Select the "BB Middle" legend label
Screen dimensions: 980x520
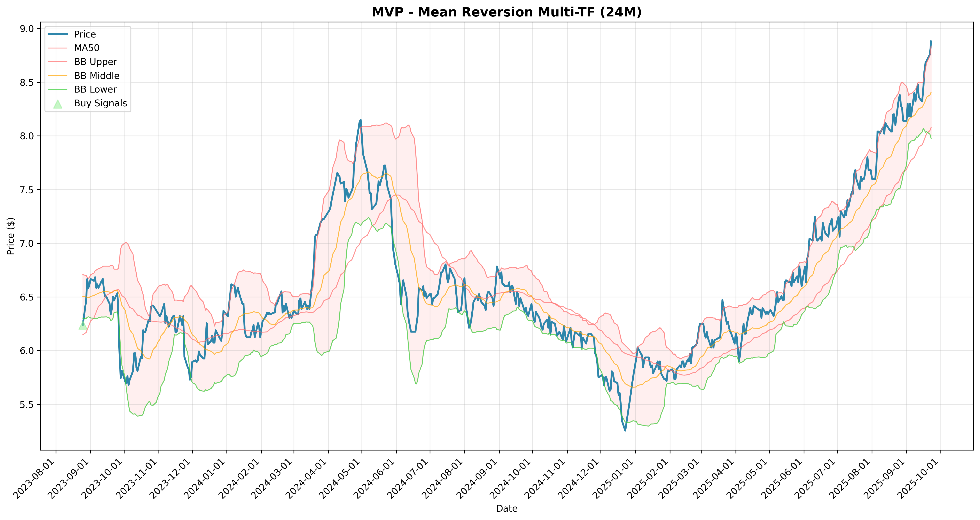[x=97, y=76]
